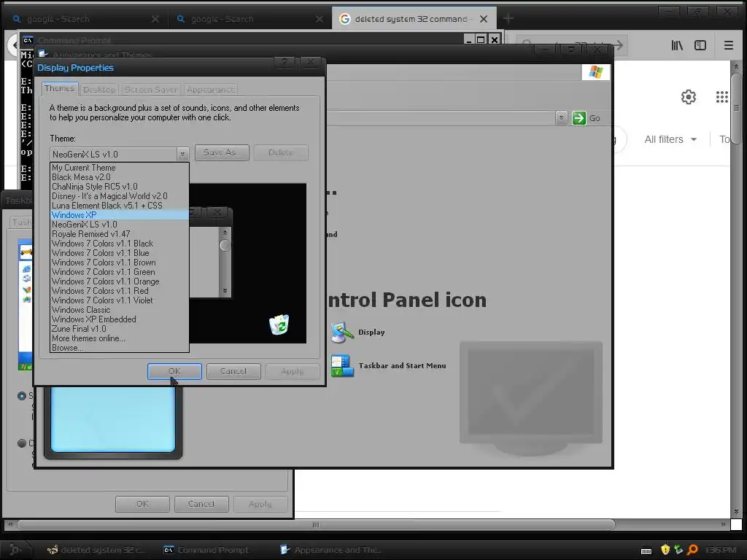Open a new browser tab with plus
The width and height of the screenshot is (747, 560).
pos(508,18)
